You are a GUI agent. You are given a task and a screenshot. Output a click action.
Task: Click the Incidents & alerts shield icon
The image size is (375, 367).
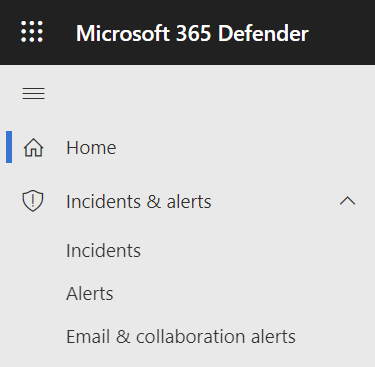click(x=33, y=201)
